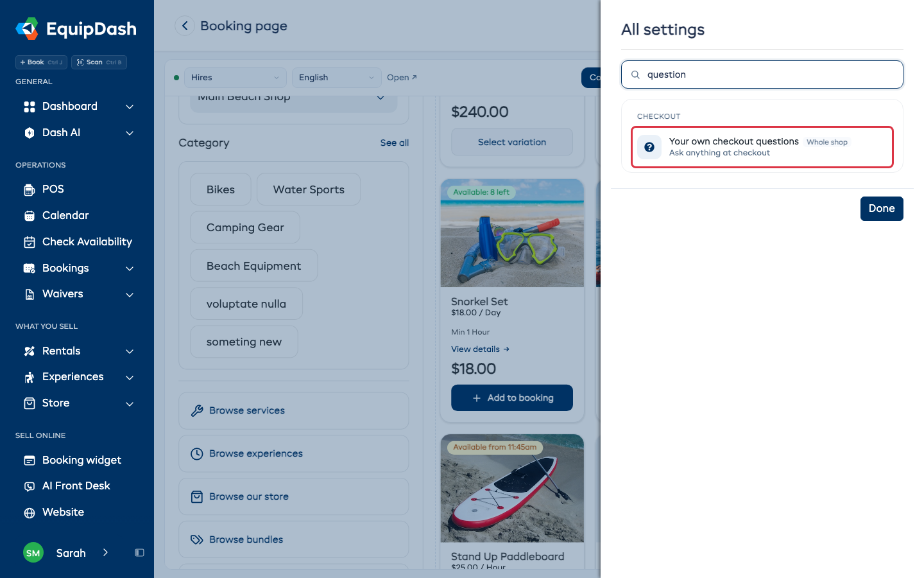Click the Website globe icon
The height and width of the screenshot is (578, 924).
(30, 512)
